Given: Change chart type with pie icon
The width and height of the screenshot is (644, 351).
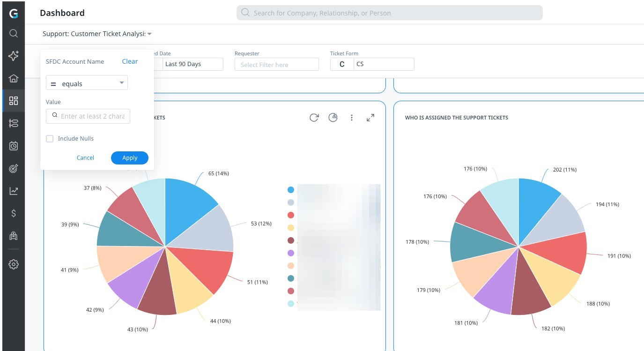Looking at the screenshot, I should click(x=333, y=118).
